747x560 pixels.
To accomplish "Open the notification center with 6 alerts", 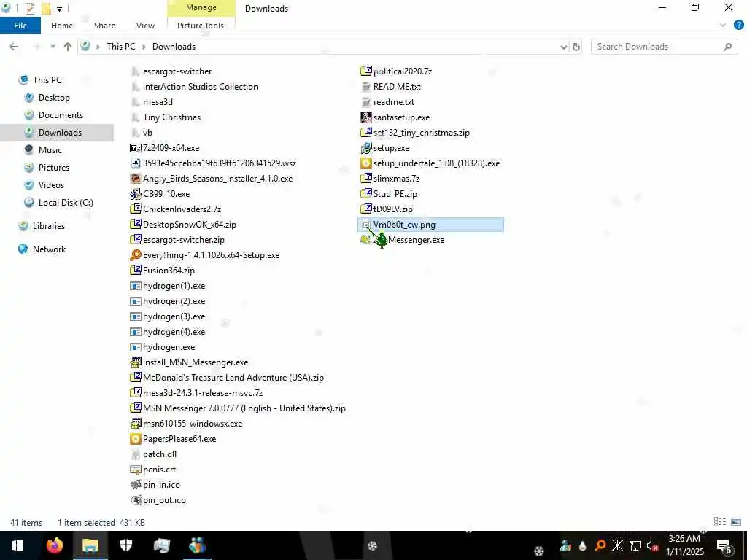I will [724, 546].
